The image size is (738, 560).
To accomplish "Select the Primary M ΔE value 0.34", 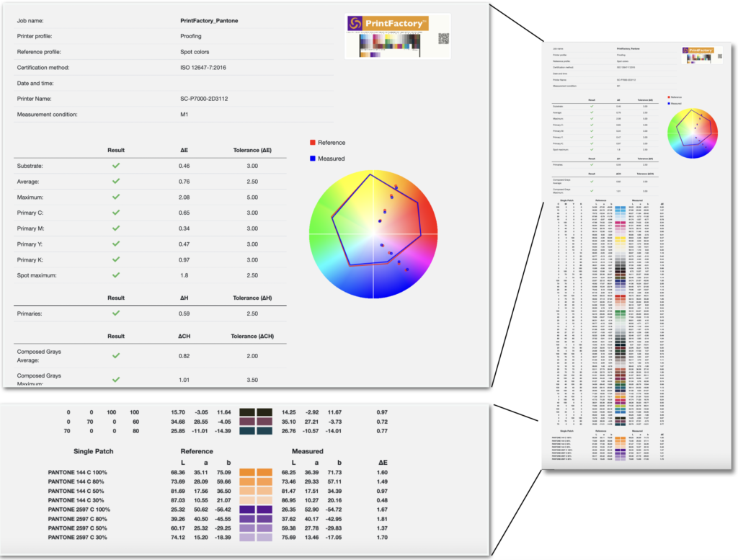I will (x=184, y=228).
